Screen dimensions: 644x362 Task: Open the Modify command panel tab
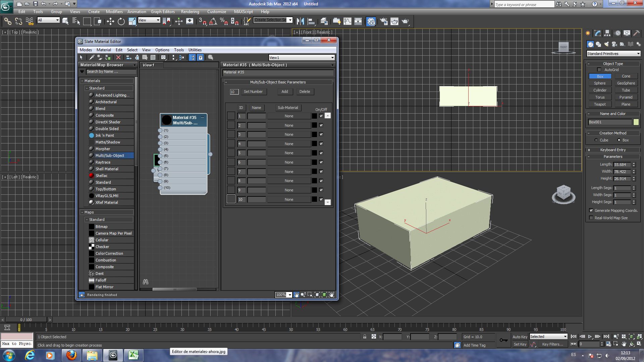click(x=597, y=33)
